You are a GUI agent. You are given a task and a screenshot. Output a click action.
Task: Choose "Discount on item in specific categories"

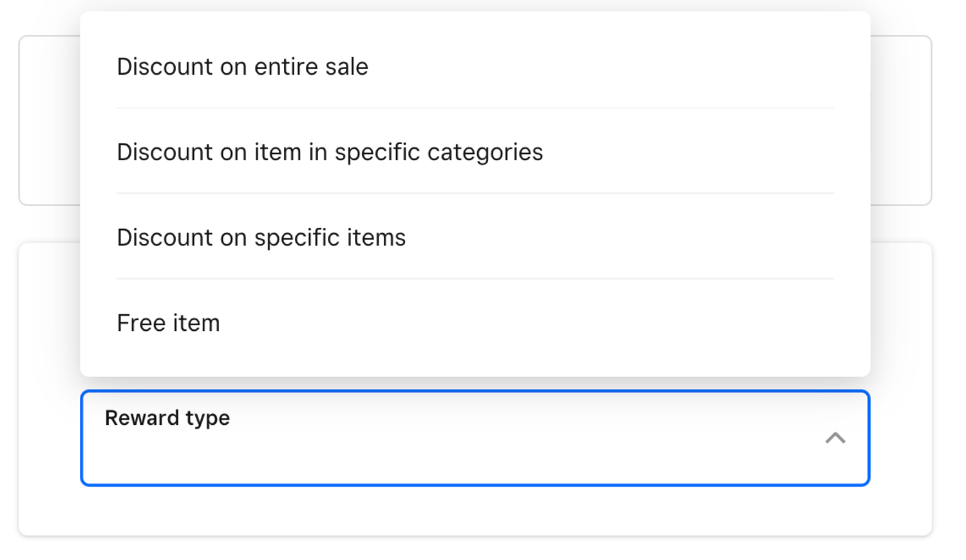pyautogui.click(x=330, y=153)
